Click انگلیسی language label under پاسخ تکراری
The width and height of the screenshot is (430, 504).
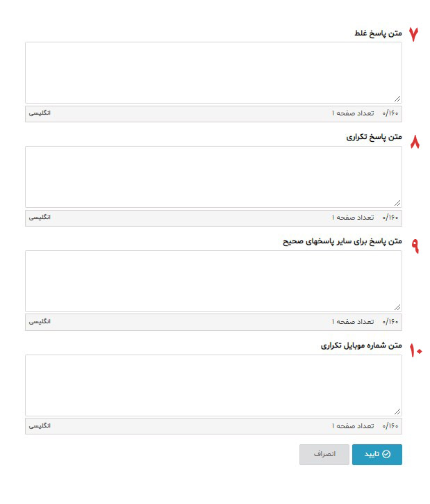pos(40,218)
